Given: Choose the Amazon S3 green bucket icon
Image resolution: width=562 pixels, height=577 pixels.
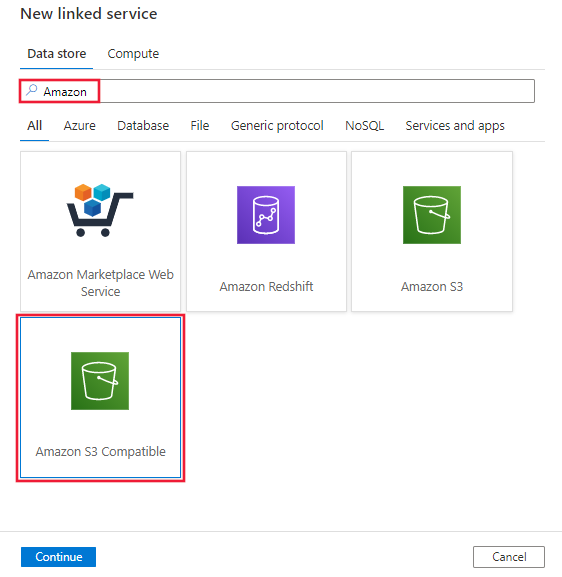Looking at the screenshot, I should tap(432, 215).
